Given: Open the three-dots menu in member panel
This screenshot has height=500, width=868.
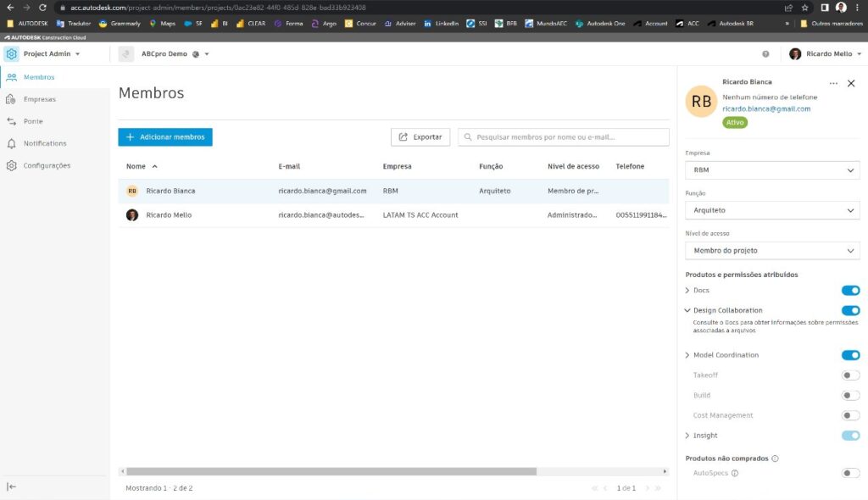Looking at the screenshot, I should coord(834,83).
